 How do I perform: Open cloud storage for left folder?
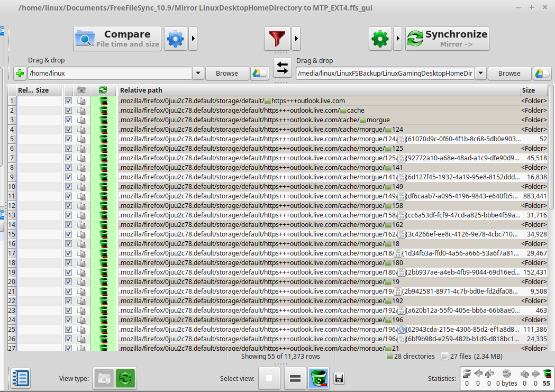click(260, 73)
